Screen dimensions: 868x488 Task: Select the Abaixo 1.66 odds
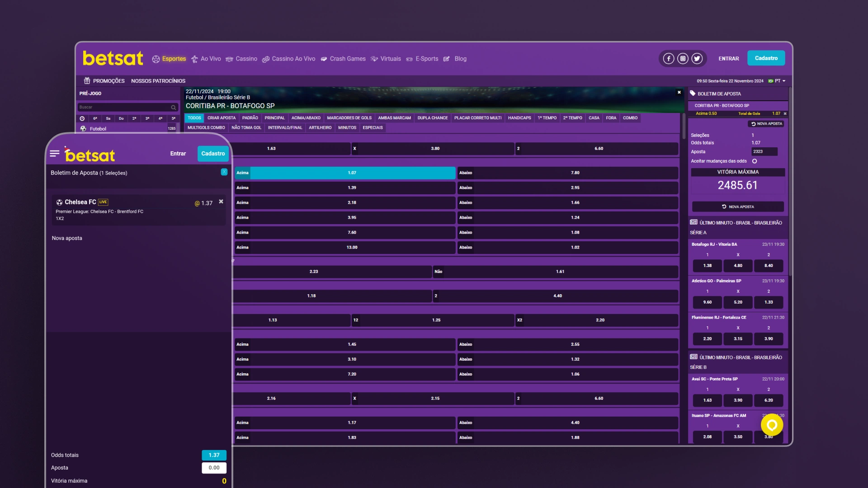[x=568, y=202]
